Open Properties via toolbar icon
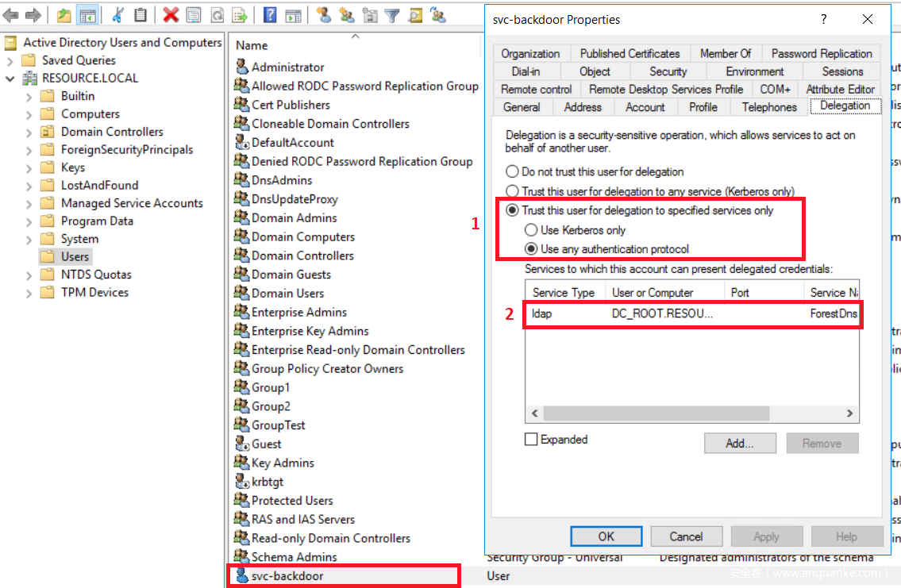The image size is (901, 588). click(x=194, y=15)
